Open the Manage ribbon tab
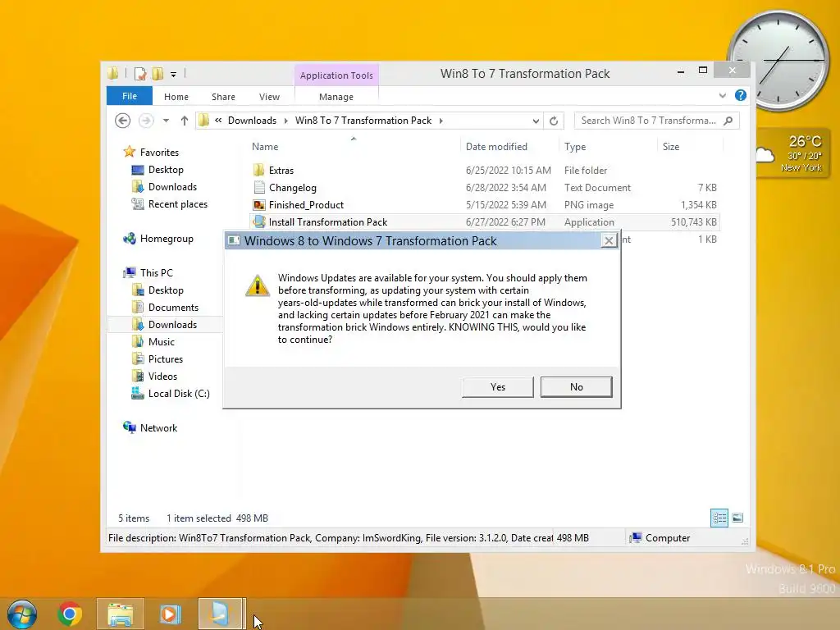 [x=336, y=97]
